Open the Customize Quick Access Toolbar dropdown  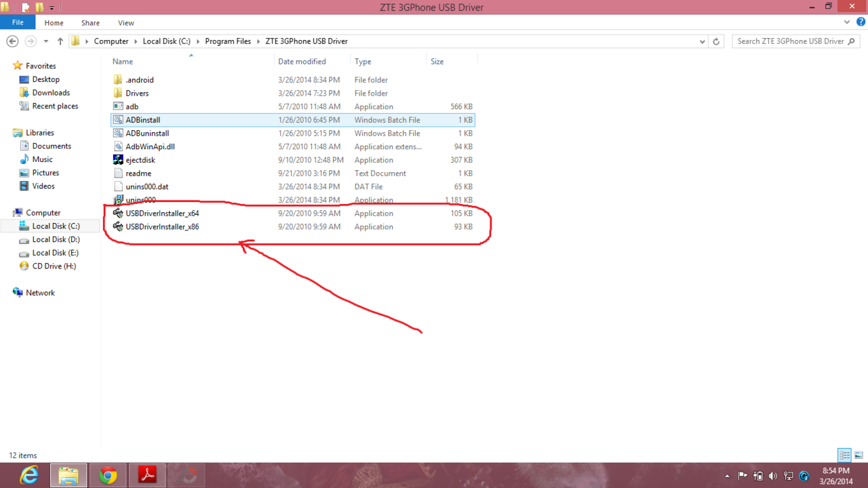pos(52,8)
